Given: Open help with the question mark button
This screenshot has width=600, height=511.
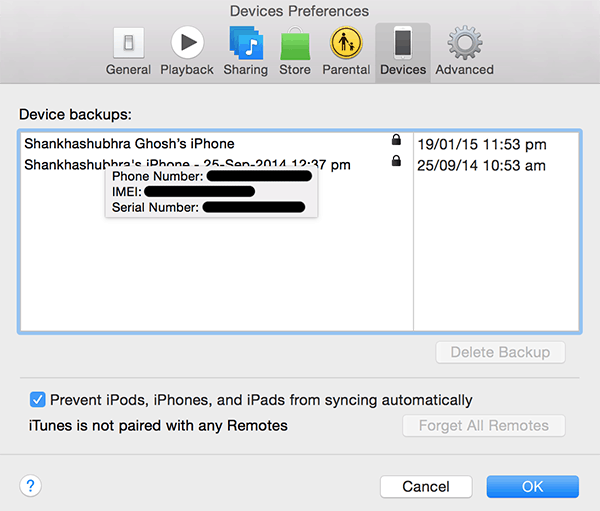Looking at the screenshot, I should coord(31,486).
